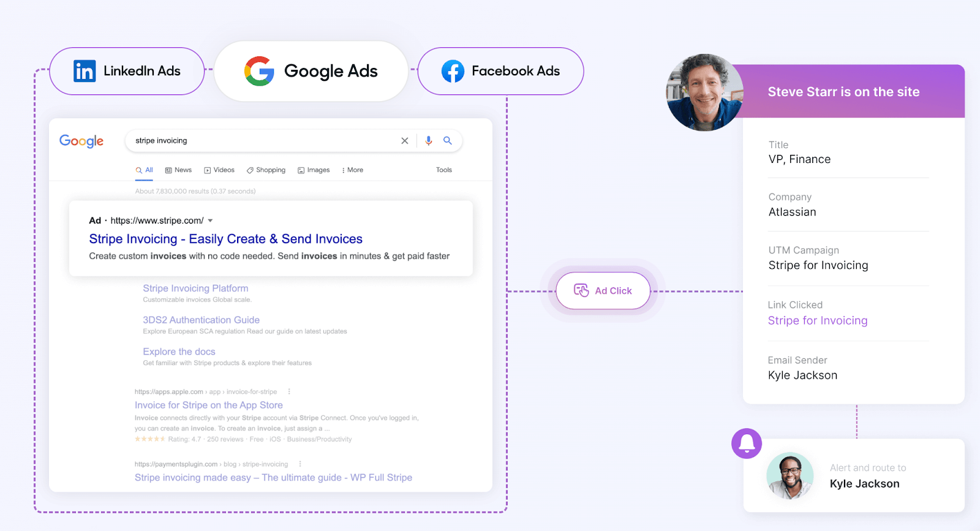Select Email Sender Kyle Jackson value
This screenshot has width=980, height=531.
tap(802, 375)
